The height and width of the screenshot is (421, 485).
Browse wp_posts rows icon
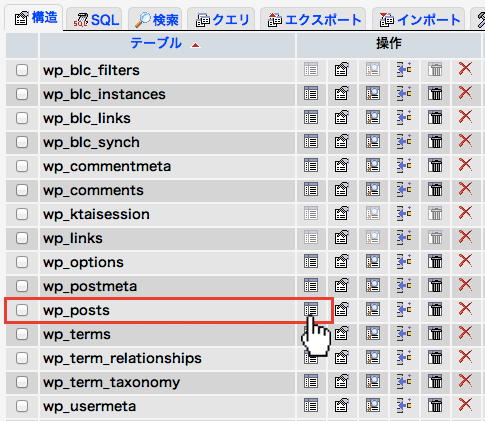[x=311, y=310]
